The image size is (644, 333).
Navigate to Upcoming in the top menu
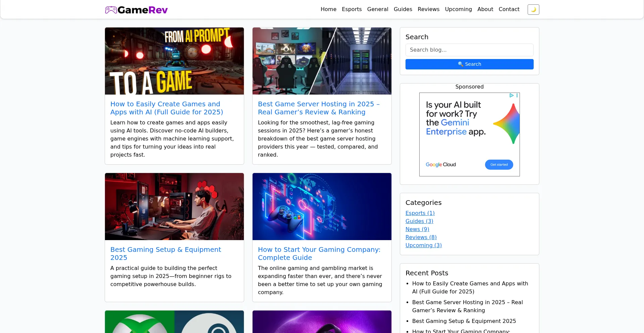458,9
